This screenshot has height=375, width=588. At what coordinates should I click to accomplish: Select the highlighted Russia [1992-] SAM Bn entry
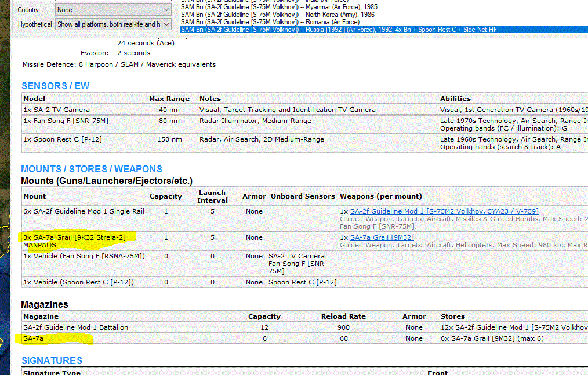click(x=384, y=30)
